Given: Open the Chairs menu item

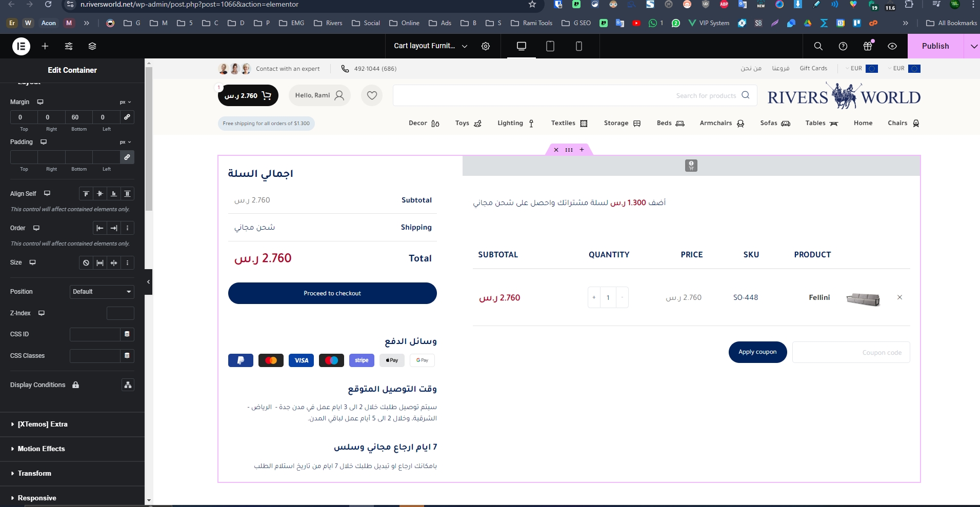Looking at the screenshot, I should (x=903, y=123).
